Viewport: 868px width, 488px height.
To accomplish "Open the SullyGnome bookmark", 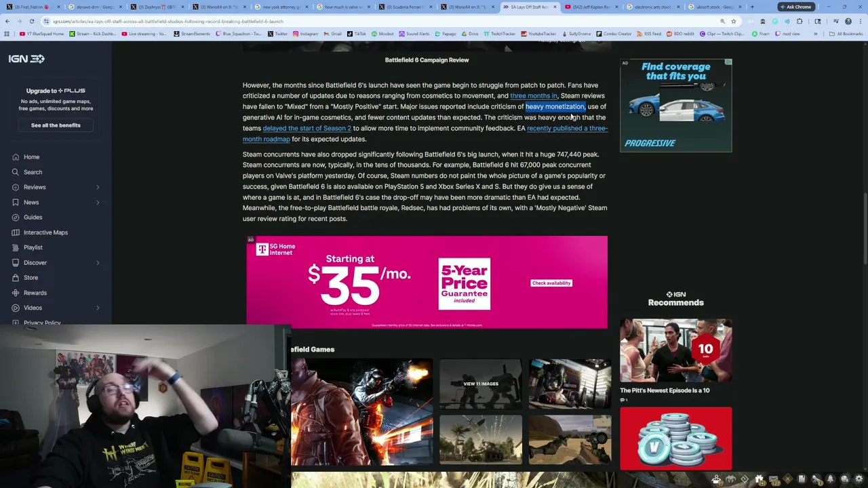I will 576,33.
